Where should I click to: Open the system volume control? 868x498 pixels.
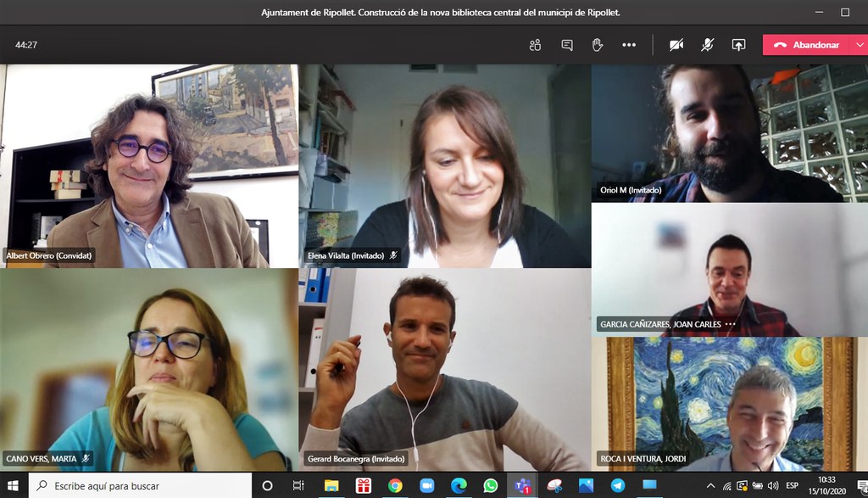coord(772,486)
